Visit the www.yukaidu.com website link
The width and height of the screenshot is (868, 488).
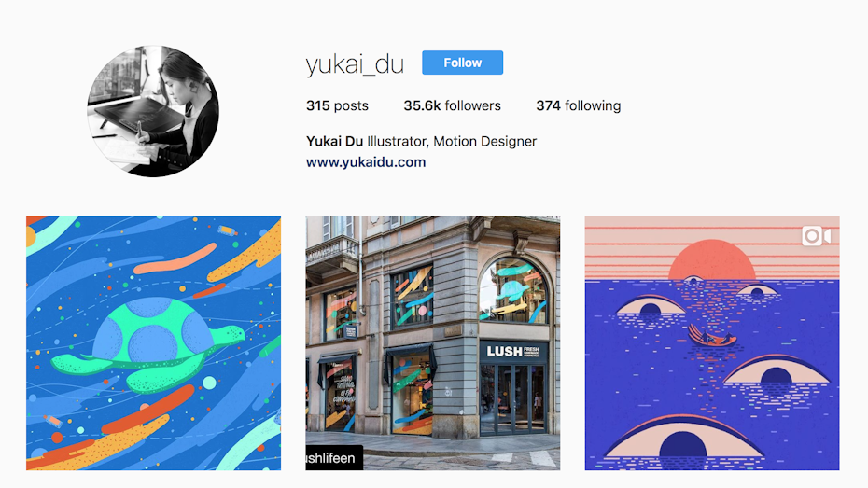click(x=366, y=162)
